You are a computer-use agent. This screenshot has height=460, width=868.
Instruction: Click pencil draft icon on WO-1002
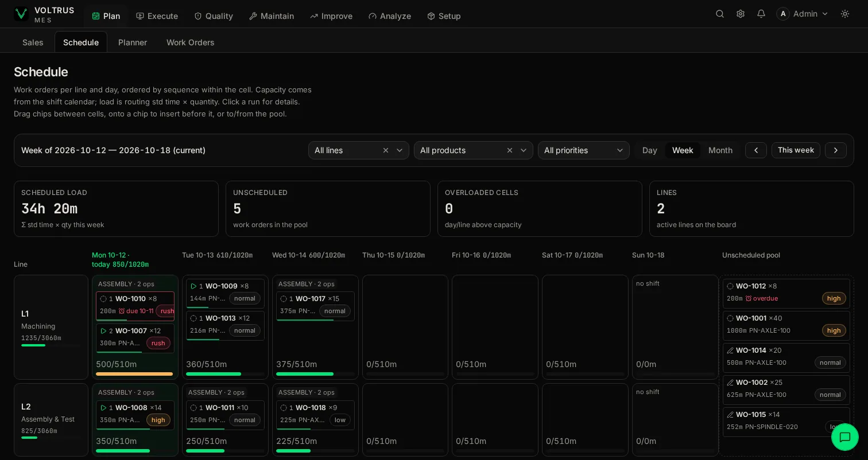(x=730, y=383)
